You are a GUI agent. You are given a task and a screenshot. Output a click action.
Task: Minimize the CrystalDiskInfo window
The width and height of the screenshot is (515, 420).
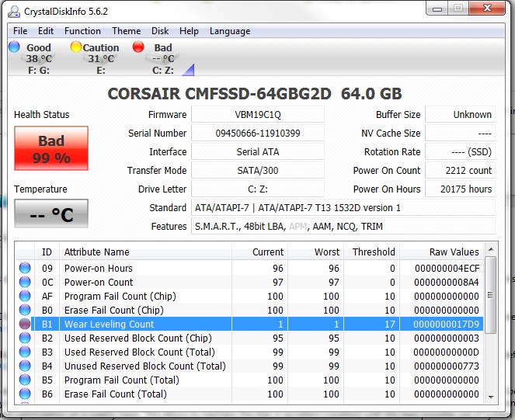[437, 9]
